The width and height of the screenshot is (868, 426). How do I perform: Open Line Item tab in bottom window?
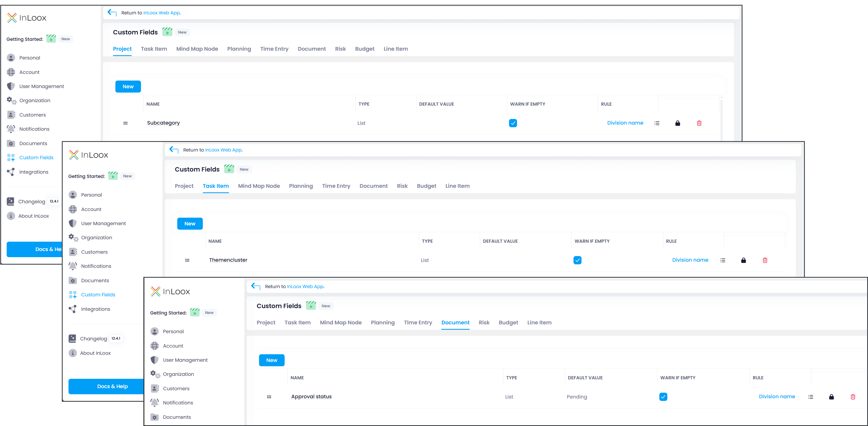[x=539, y=323]
